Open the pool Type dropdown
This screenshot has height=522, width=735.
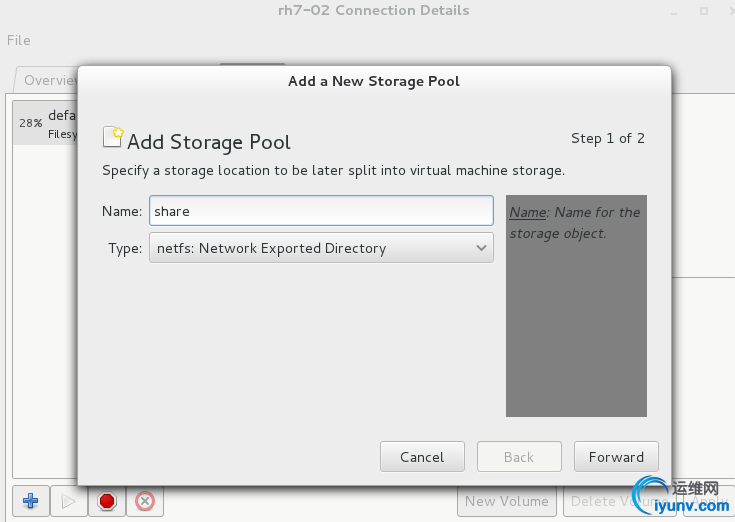(321, 248)
